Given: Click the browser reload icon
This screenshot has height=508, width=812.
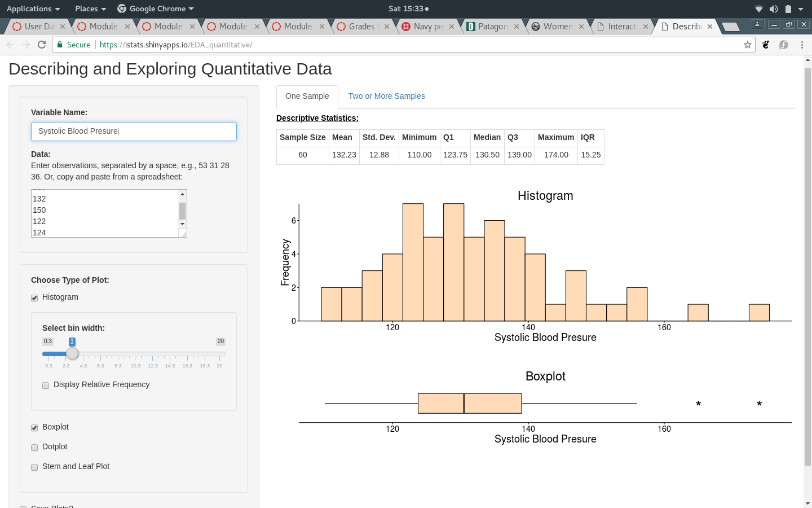Looking at the screenshot, I should coord(42,45).
